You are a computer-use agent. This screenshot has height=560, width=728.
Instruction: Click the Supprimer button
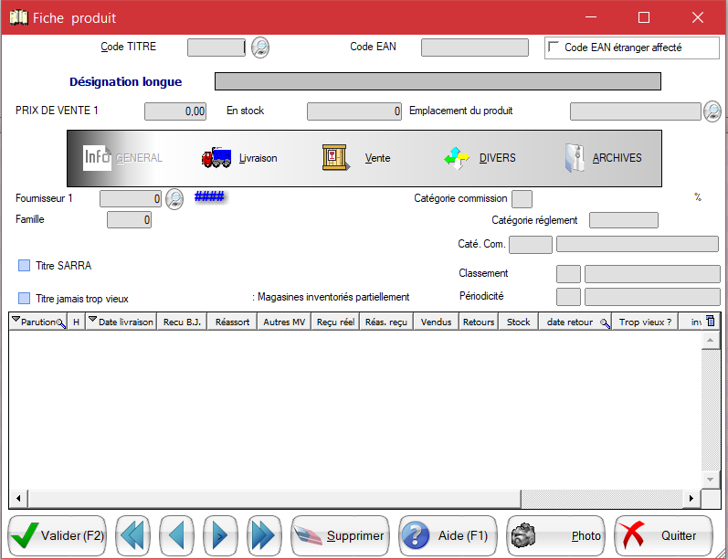click(341, 535)
